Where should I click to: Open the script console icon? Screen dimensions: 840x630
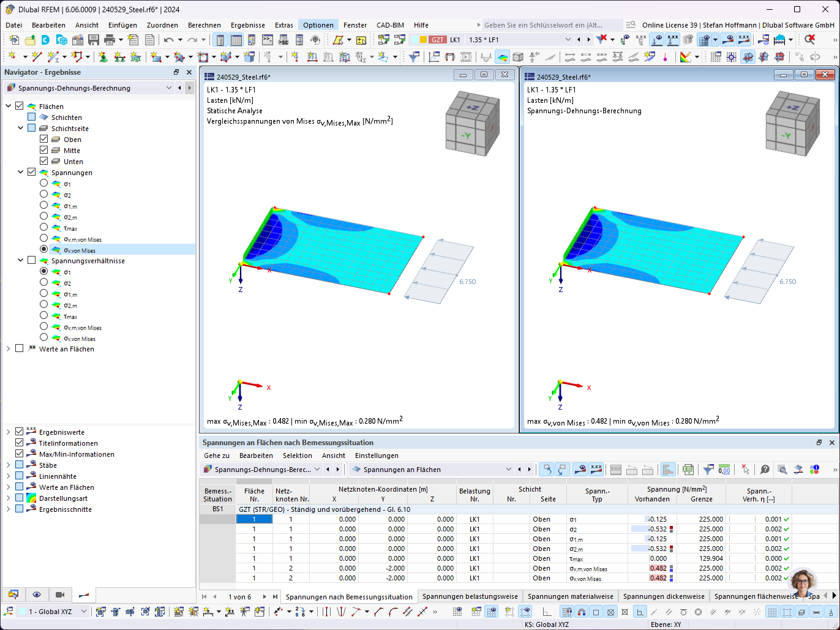point(268,40)
